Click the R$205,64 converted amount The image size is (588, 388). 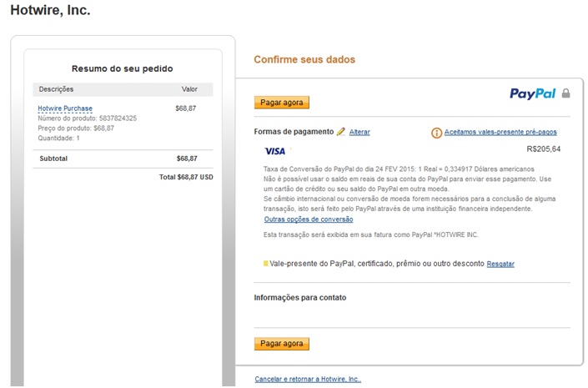pyautogui.click(x=544, y=149)
